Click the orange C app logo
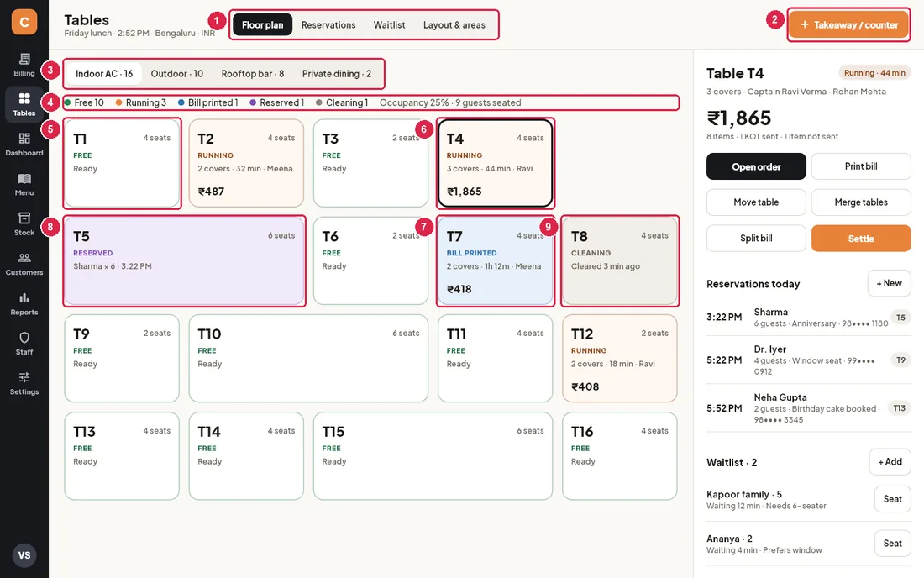Screen dimensions: 924x578 pos(24,22)
